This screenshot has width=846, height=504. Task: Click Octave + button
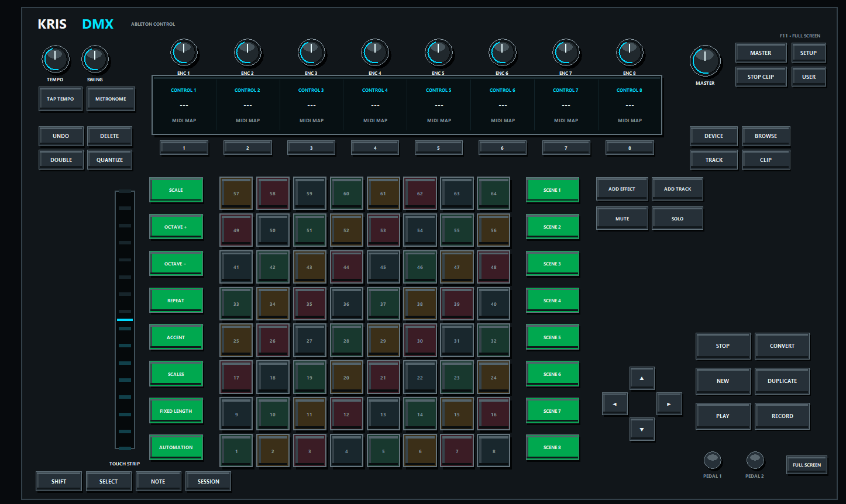click(176, 227)
